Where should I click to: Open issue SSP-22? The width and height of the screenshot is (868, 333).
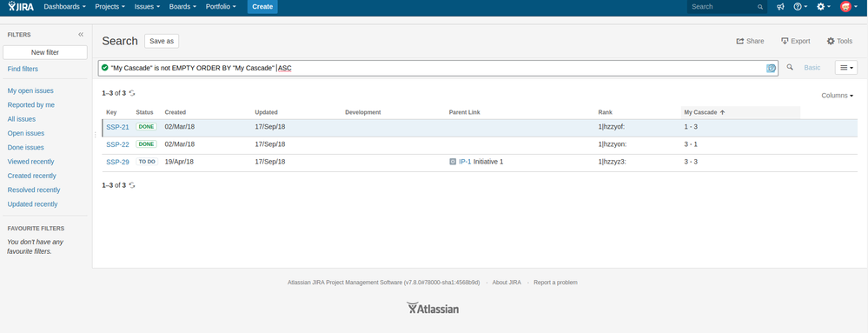coord(117,144)
